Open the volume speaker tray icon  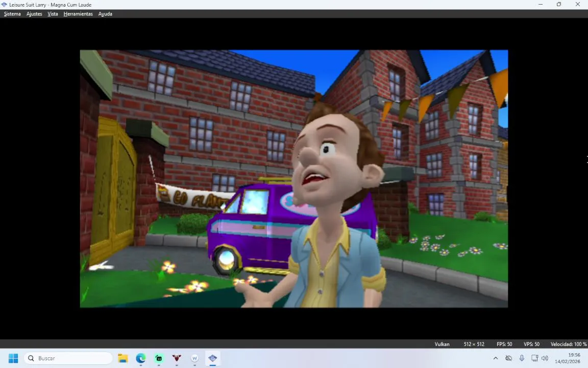545,358
